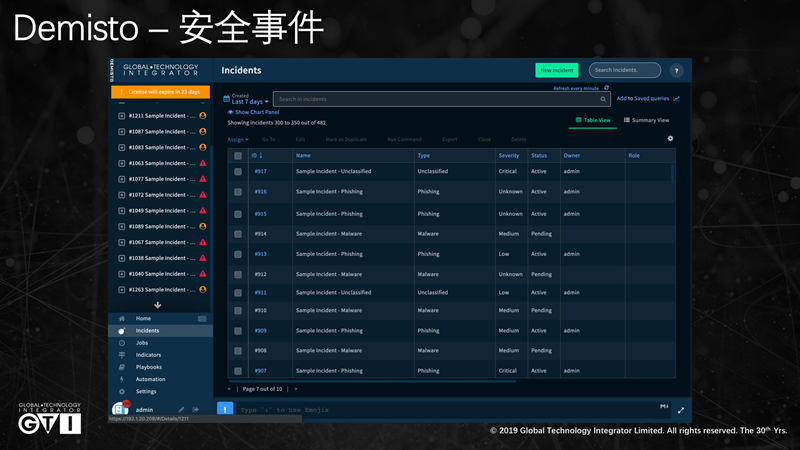Click Add to Saved queries link

pyautogui.click(x=643, y=98)
